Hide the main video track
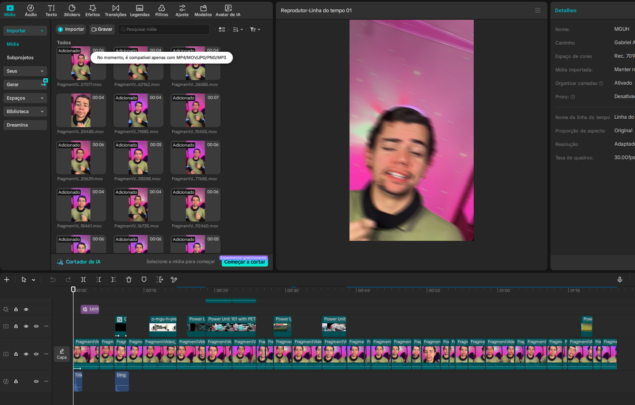The image size is (635, 405). coord(26,354)
